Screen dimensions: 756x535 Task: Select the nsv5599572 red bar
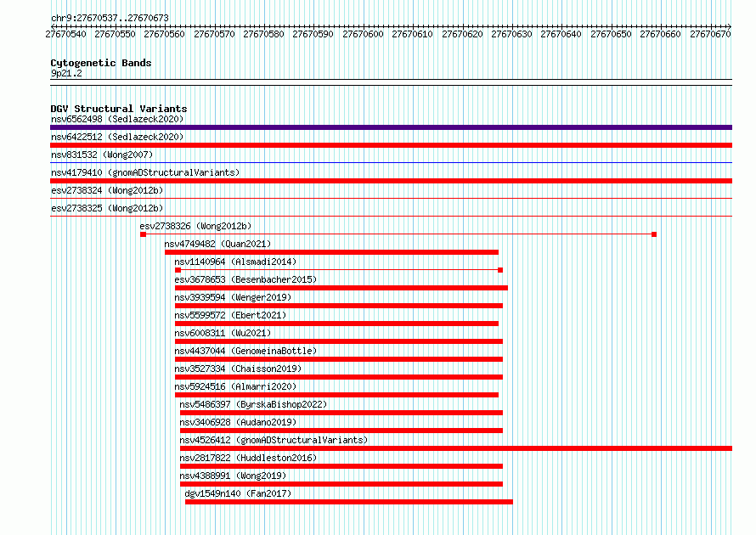[336, 324]
